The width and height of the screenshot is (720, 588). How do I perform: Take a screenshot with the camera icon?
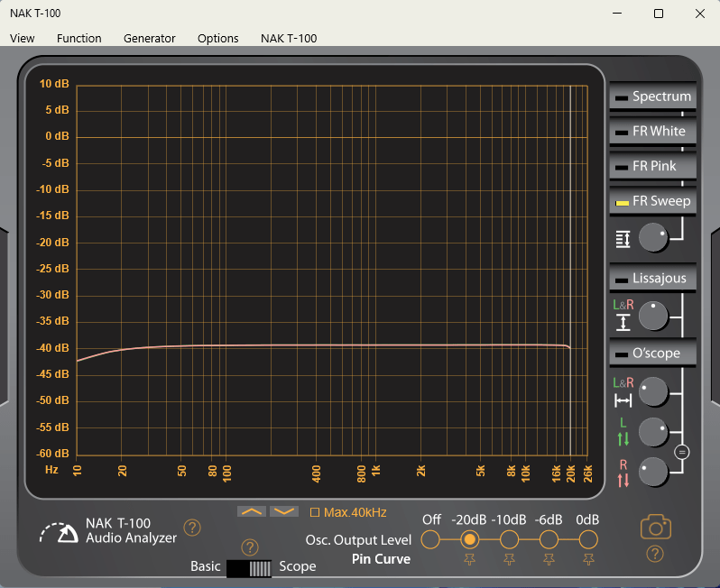pyautogui.click(x=656, y=527)
